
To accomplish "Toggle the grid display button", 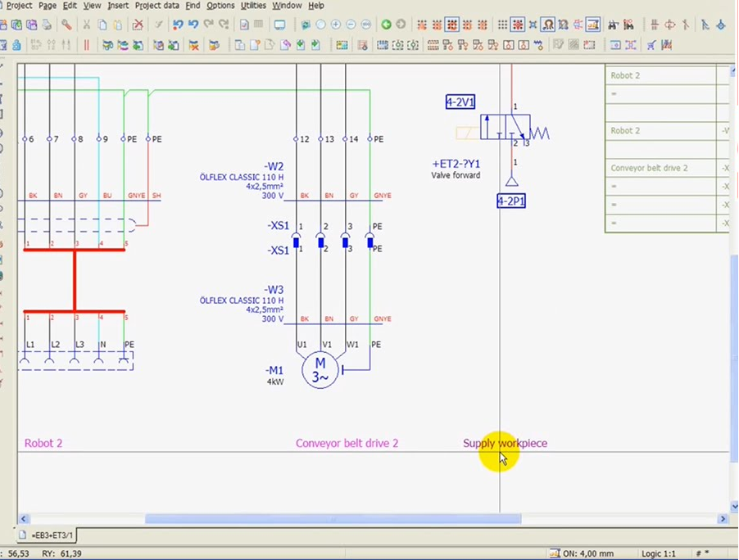I will click(503, 25).
